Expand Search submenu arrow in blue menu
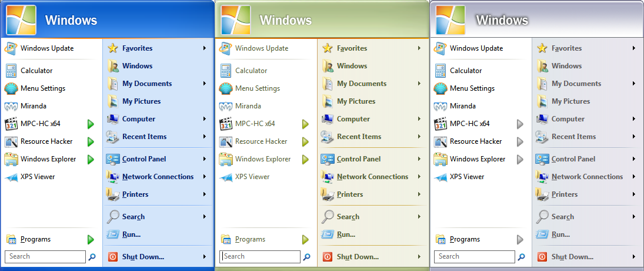The width and height of the screenshot is (644, 271). [x=205, y=217]
